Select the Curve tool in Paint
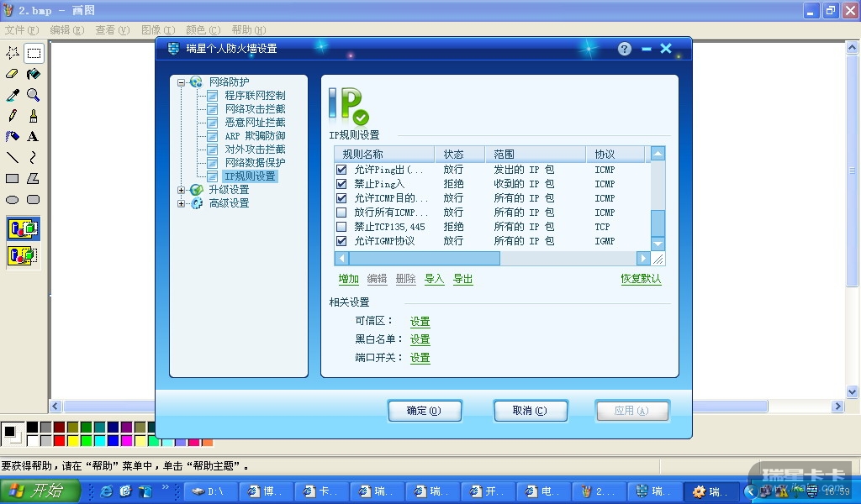Viewport: 861px width, 504px height. [34, 158]
